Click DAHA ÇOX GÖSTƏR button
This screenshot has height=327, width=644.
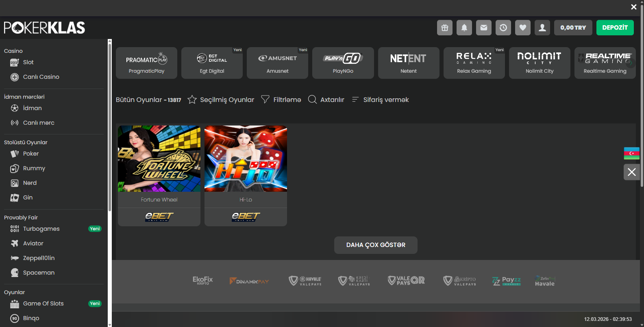pyautogui.click(x=376, y=245)
